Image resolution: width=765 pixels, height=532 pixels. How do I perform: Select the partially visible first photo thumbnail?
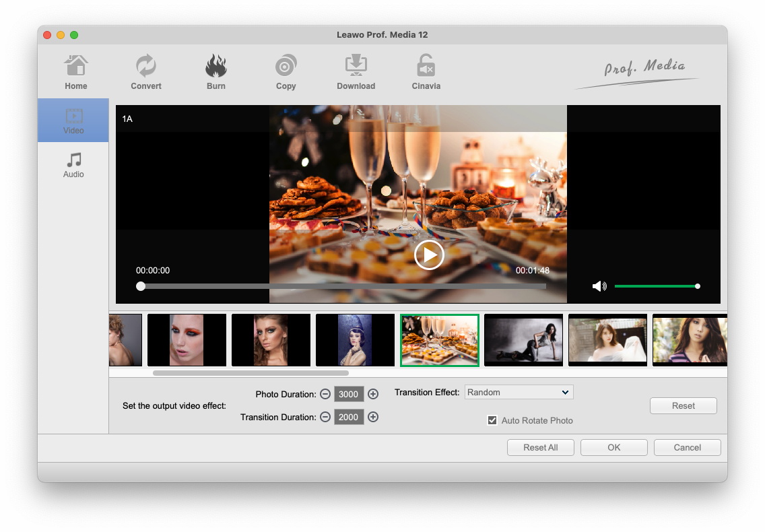tap(125, 339)
